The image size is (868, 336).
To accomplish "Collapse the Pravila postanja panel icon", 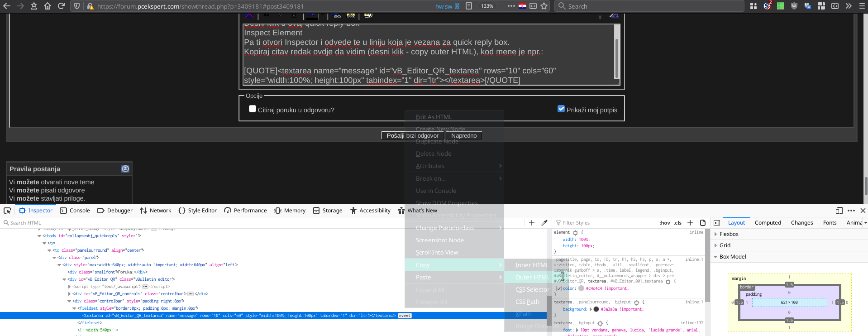I will point(125,169).
